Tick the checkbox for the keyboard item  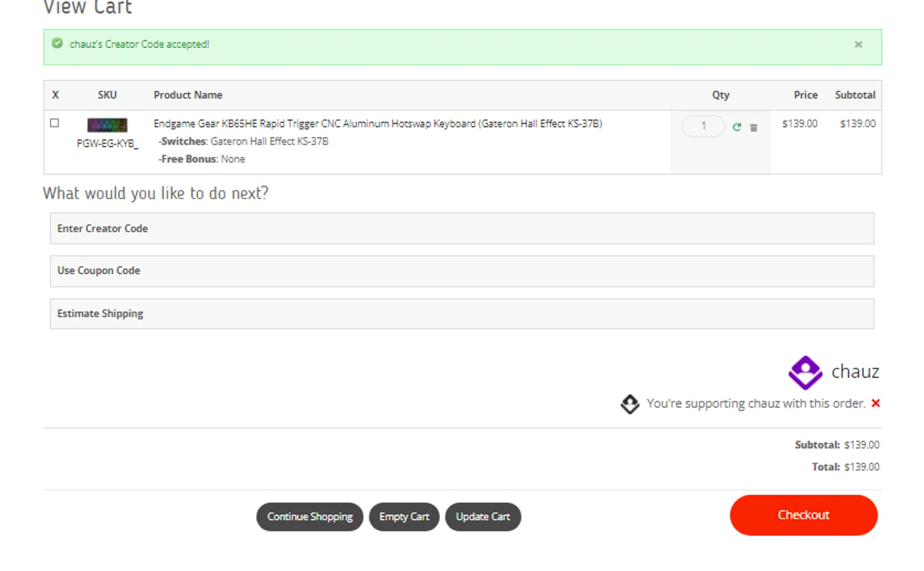55,123
